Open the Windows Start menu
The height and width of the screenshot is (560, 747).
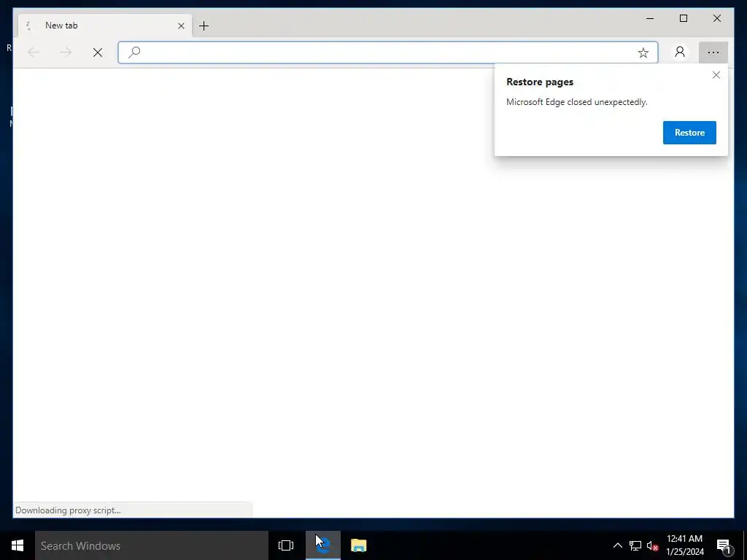(18, 545)
